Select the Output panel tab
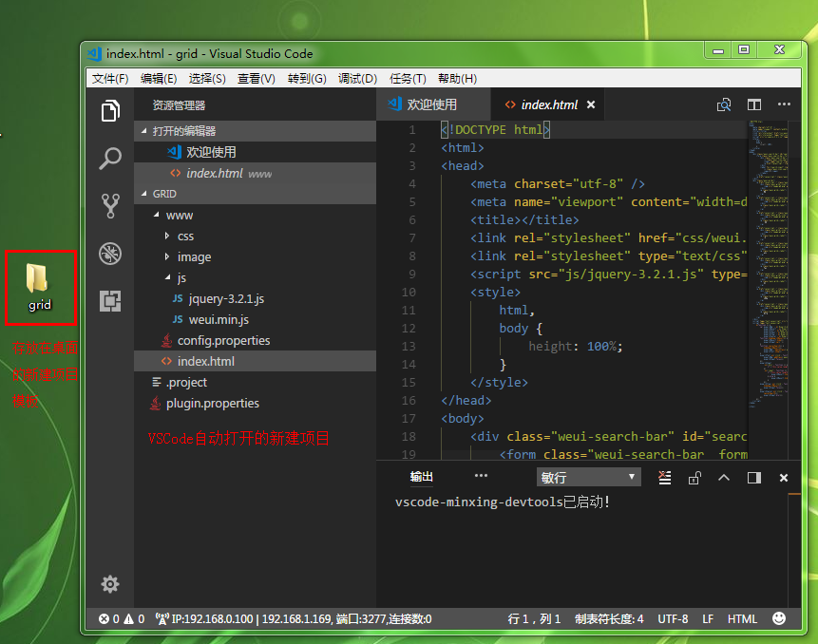Viewport: 818px width, 644px height. (x=422, y=476)
